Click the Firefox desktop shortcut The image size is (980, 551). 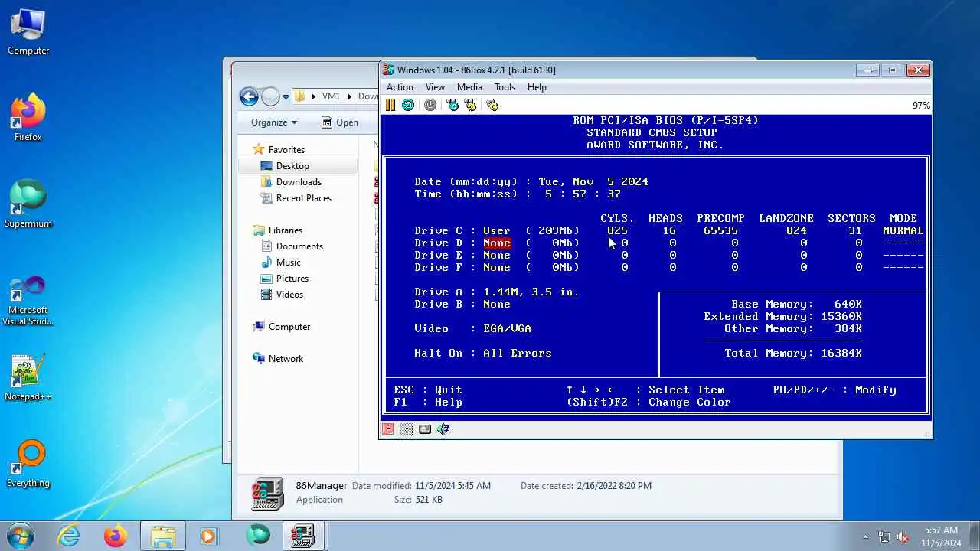pyautogui.click(x=28, y=119)
